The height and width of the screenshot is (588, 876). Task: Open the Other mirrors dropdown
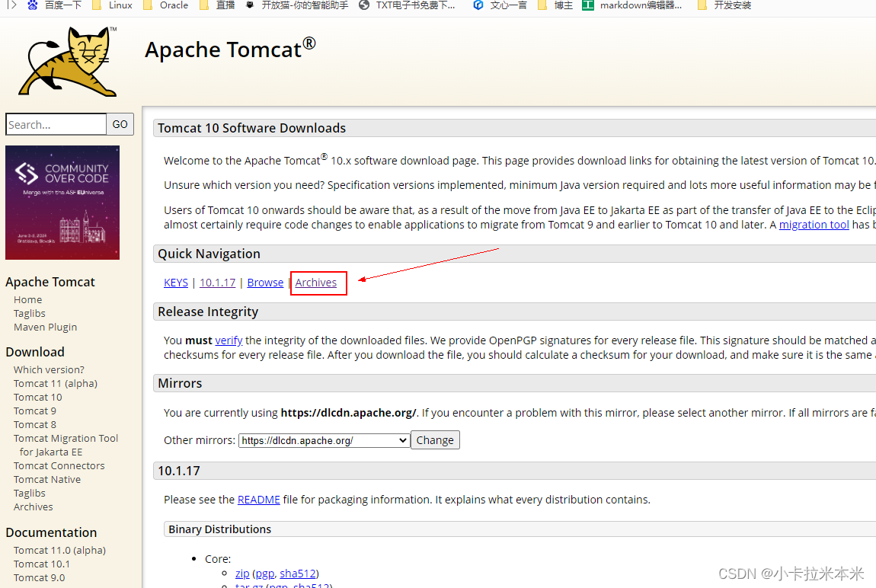(x=323, y=439)
